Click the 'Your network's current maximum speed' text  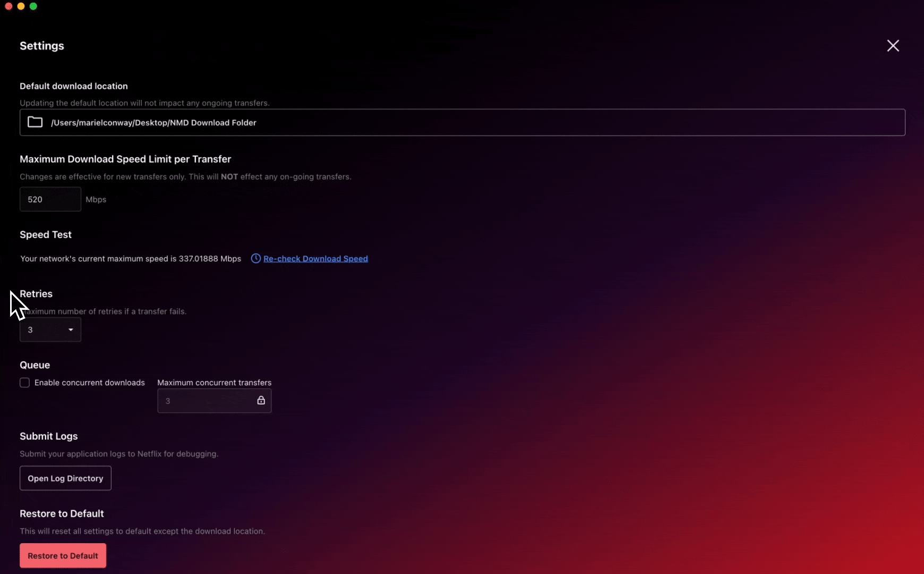click(x=131, y=259)
